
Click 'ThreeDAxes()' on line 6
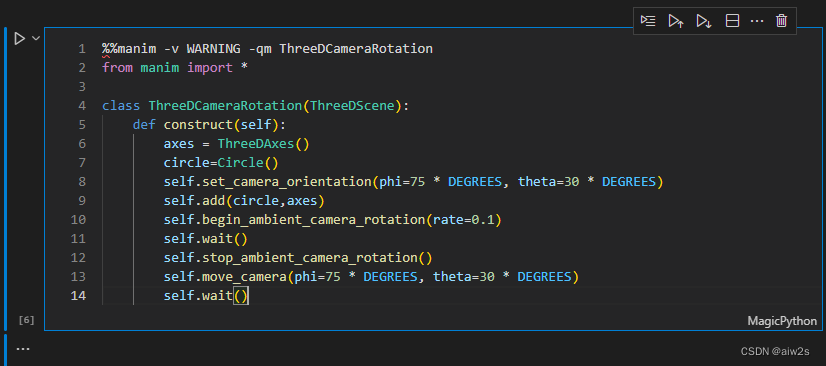pos(264,144)
